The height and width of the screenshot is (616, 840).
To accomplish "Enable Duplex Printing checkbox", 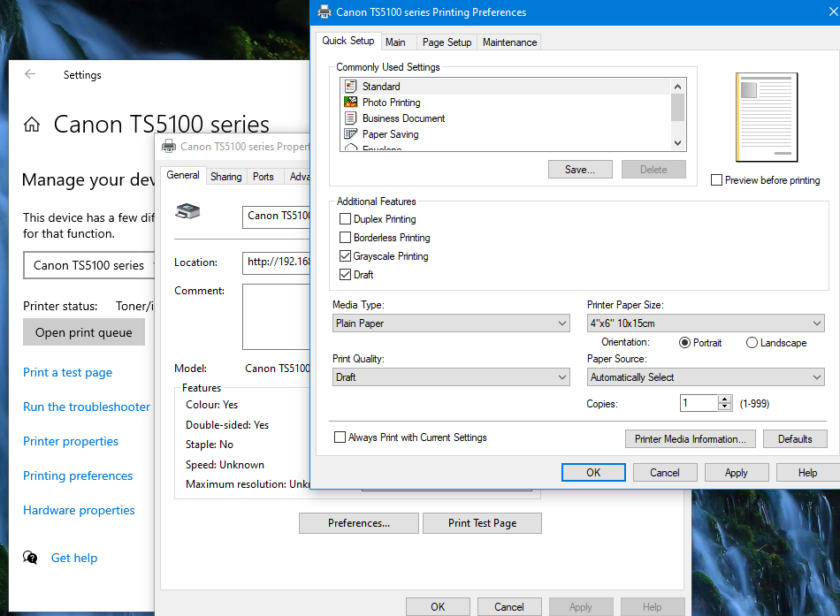I will (x=346, y=219).
